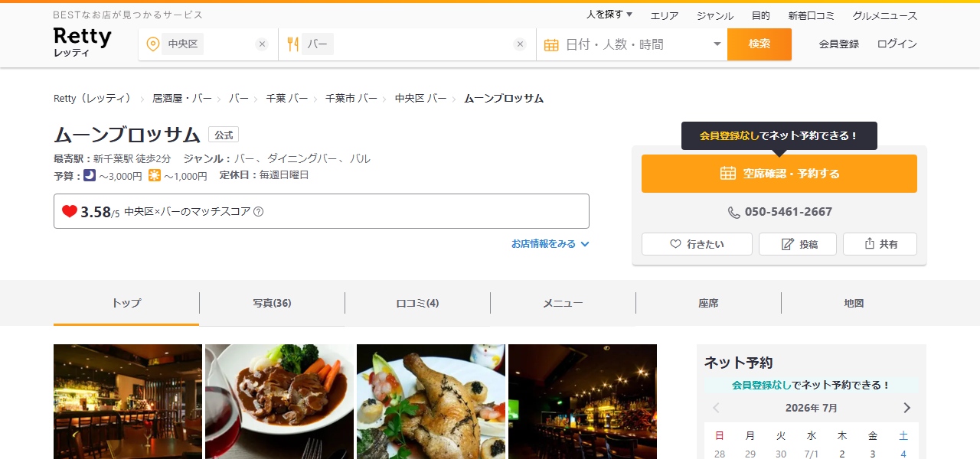
Task: Open the 目的 menu
Action: (761, 15)
